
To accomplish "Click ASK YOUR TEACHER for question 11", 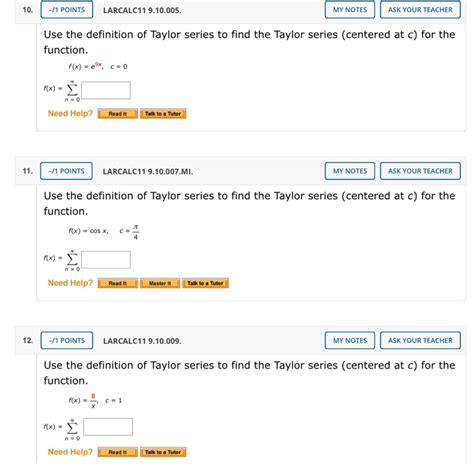I will [x=420, y=171].
